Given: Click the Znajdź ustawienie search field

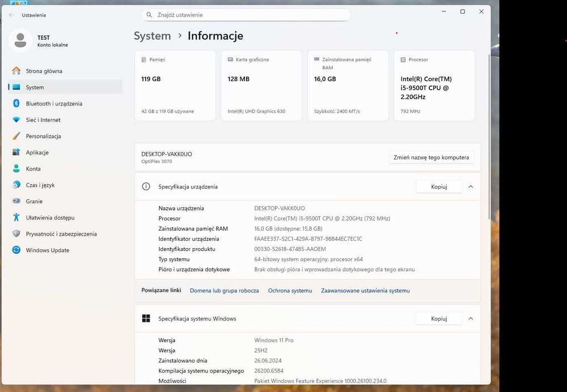Looking at the screenshot, I should [x=246, y=15].
